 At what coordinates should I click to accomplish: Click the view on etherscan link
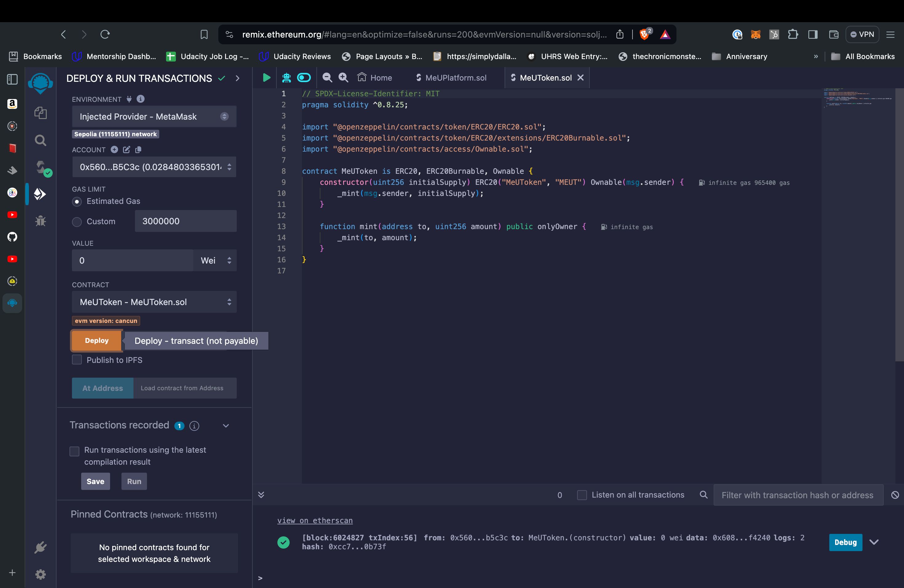pyautogui.click(x=315, y=521)
